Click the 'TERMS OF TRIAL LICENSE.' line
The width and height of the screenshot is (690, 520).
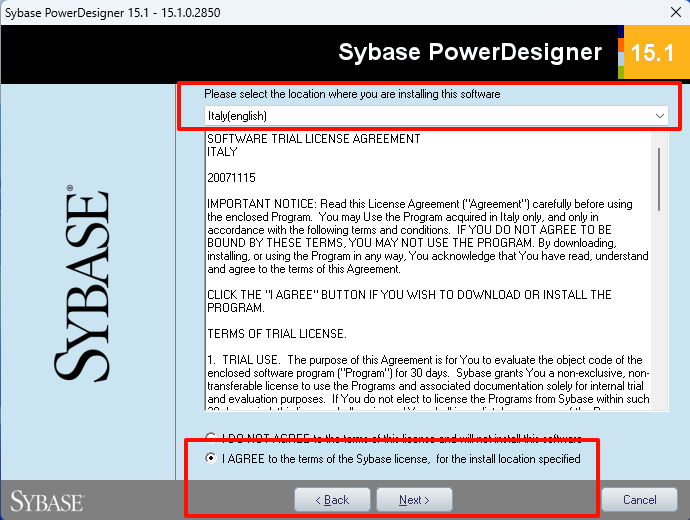coord(277,334)
